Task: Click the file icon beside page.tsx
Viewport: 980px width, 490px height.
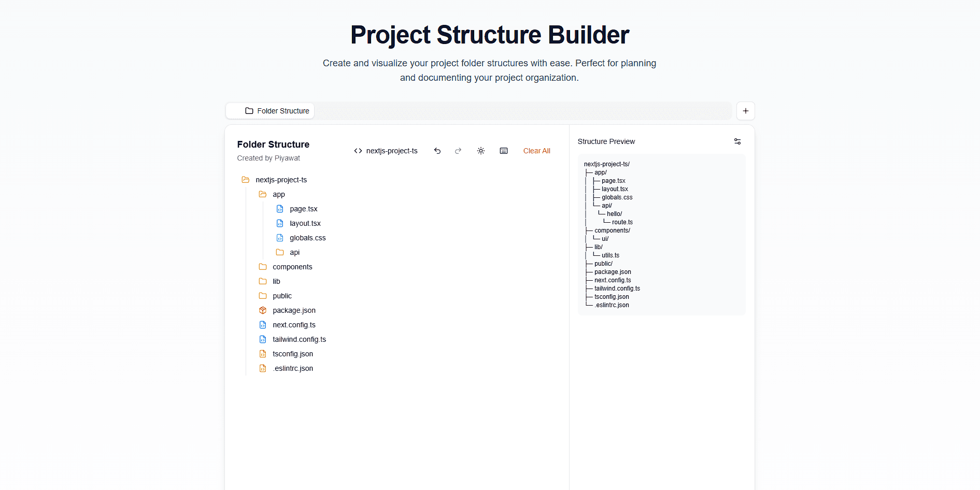Action: tap(280, 209)
